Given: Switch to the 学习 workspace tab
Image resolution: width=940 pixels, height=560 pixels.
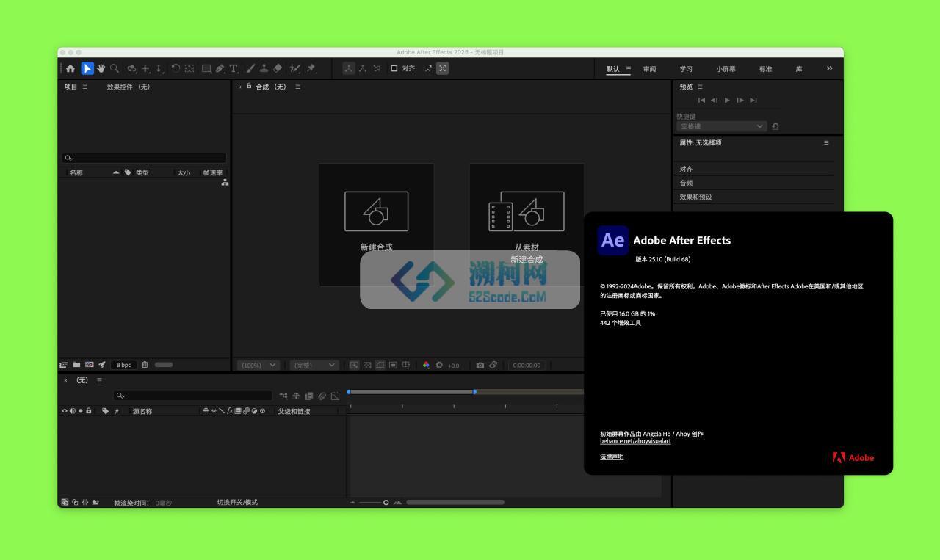Looking at the screenshot, I should (686, 69).
